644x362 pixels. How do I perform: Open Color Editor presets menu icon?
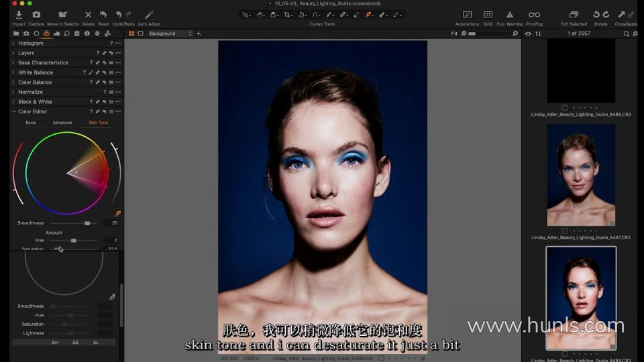[111, 112]
